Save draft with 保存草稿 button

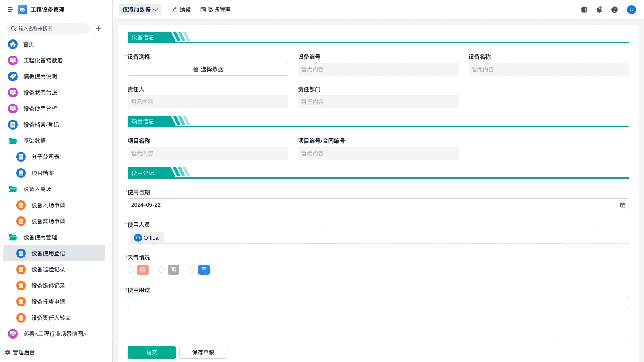[x=203, y=352]
